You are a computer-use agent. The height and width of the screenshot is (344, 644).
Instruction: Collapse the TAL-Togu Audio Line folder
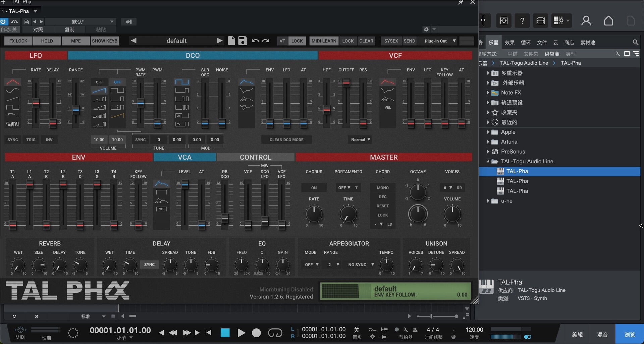tap(488, 161)
